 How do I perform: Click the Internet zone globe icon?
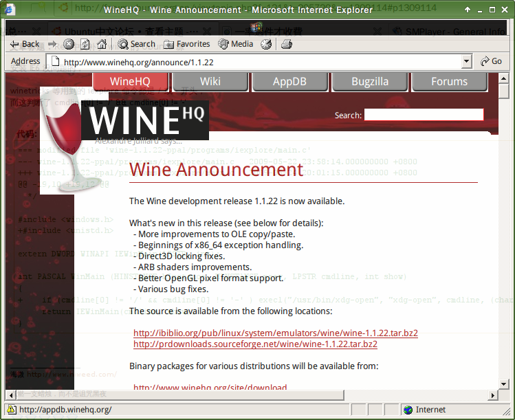click(x=408, y=410)
